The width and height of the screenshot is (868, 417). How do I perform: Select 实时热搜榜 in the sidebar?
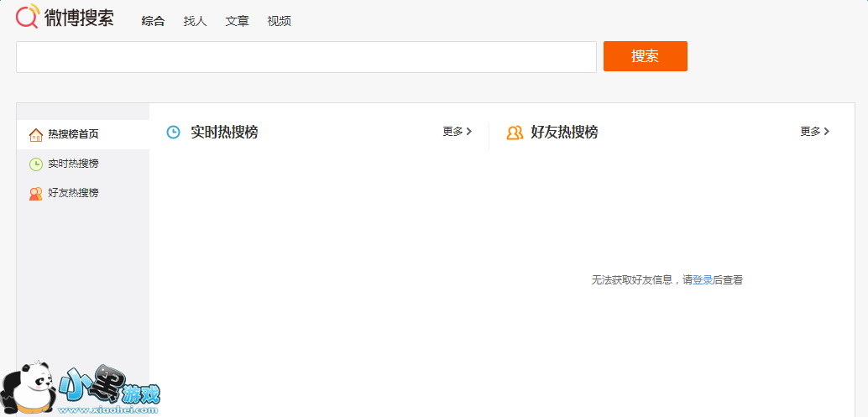click(x=73, y=164)
